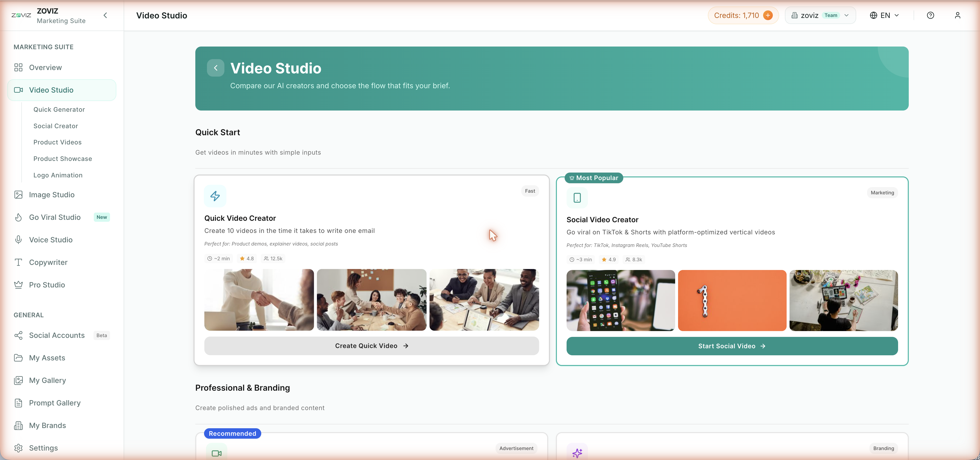This screenshot has height=460, width=980.
Task: Click the New badge beside Go Viral Studio
Action: 102,217
